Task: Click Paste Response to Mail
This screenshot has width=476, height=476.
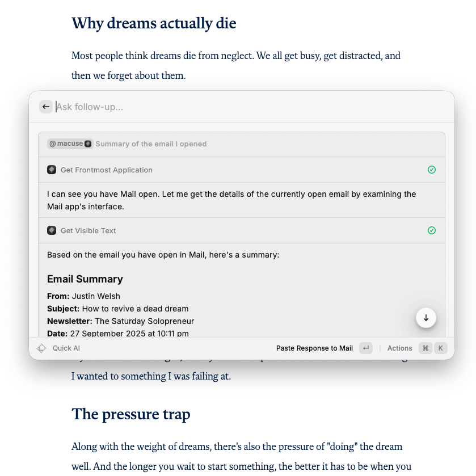Action: [314, 348]
